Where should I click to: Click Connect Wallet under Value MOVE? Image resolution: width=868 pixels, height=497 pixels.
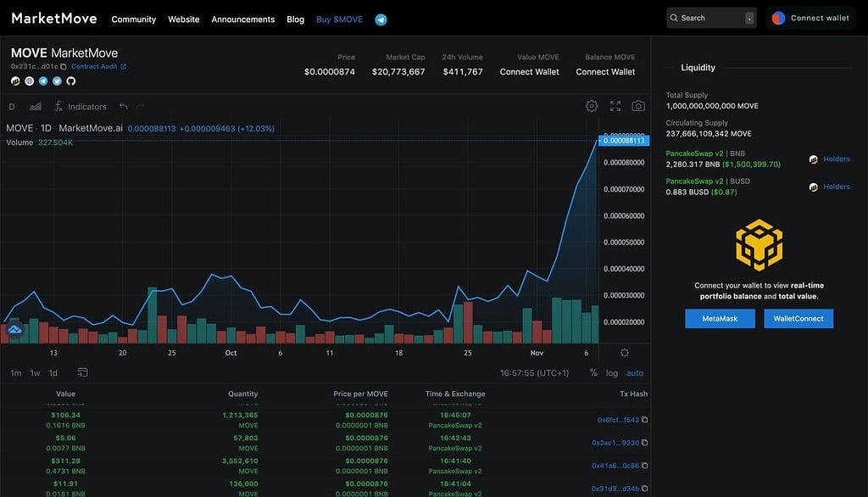(x=529, y=72)
